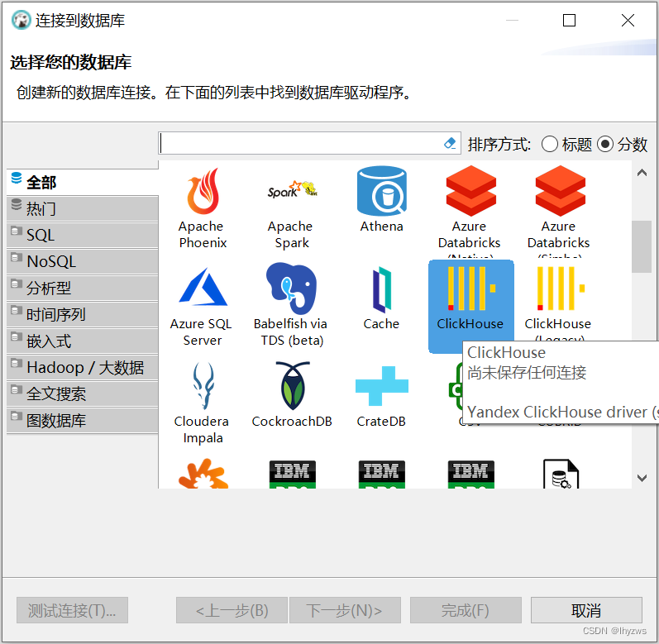Viewport: 659px width, 644px height.
Task: Click the <上一步(B) button
Action: (x=232, y=610)
